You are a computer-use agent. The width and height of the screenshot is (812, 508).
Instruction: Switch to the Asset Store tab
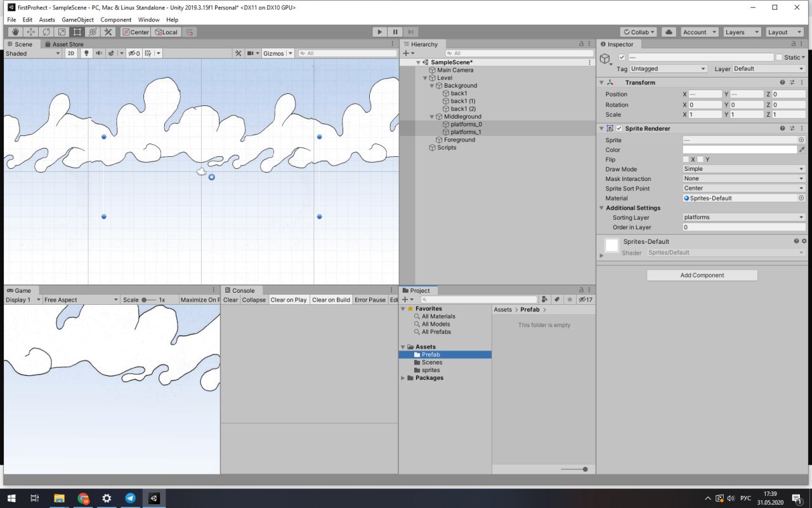point(63,44)
